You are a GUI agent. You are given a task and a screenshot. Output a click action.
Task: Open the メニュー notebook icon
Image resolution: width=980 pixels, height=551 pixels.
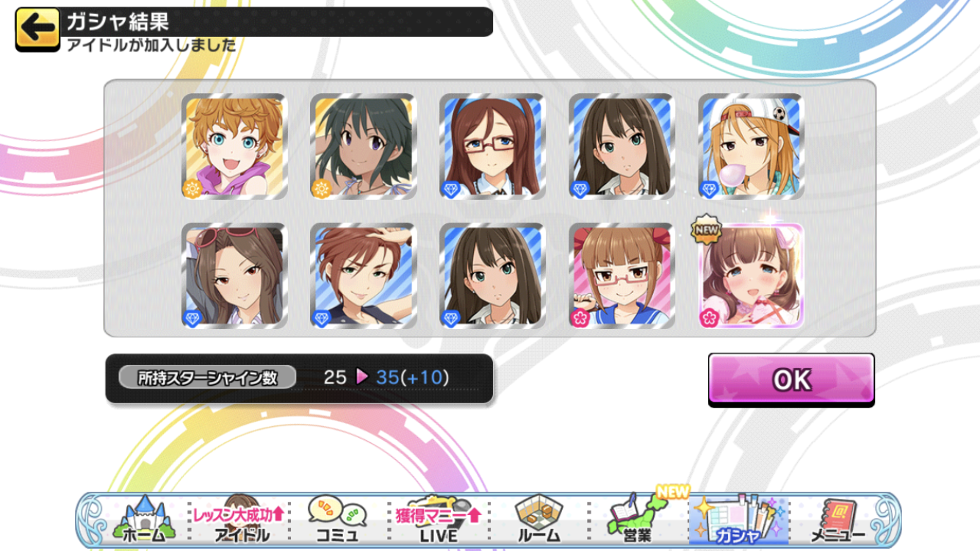tap(837, 519)
